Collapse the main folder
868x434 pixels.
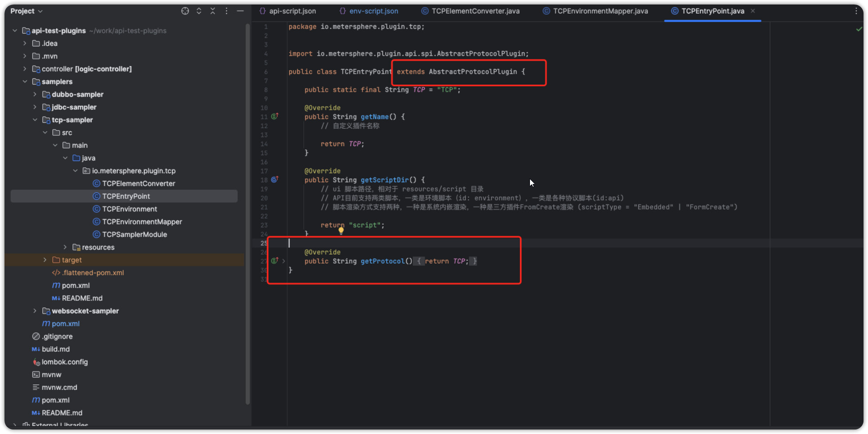click(x=55, y=145)
